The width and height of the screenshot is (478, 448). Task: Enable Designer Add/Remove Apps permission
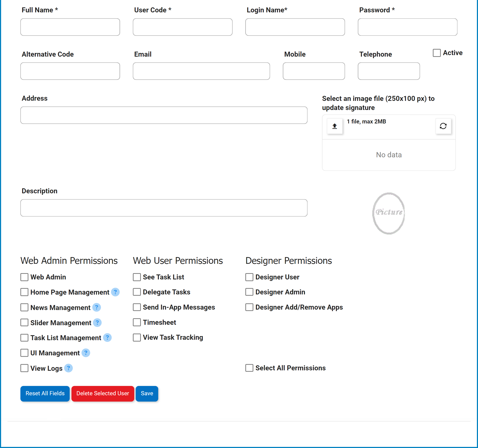tap(249, 307)
